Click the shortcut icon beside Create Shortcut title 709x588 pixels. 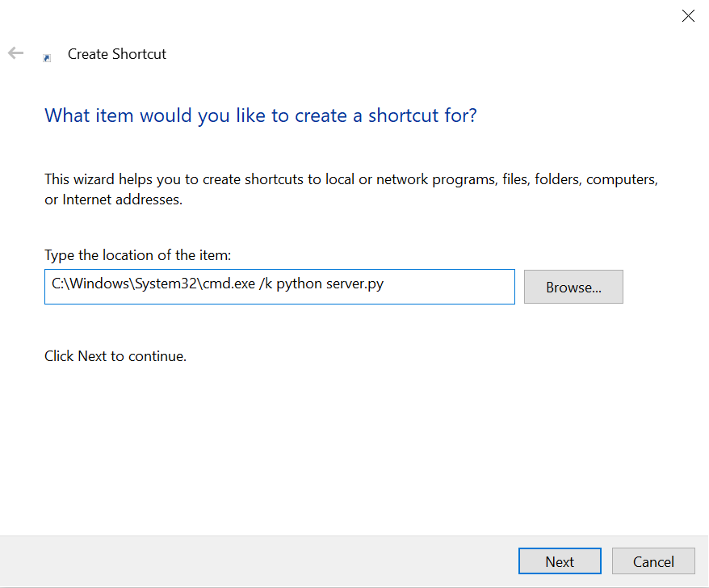click(x=47, y=58)
